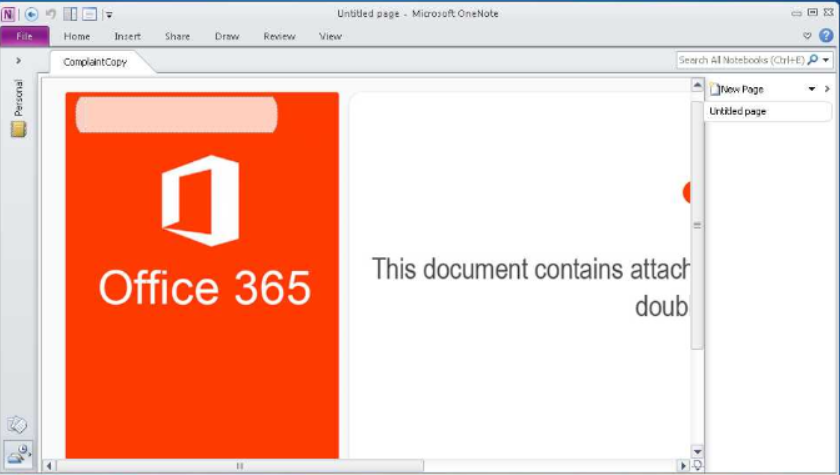840x475 pixels.
Task: Select the ComplaintCopy section tab
Action: [x=95, y=62]
